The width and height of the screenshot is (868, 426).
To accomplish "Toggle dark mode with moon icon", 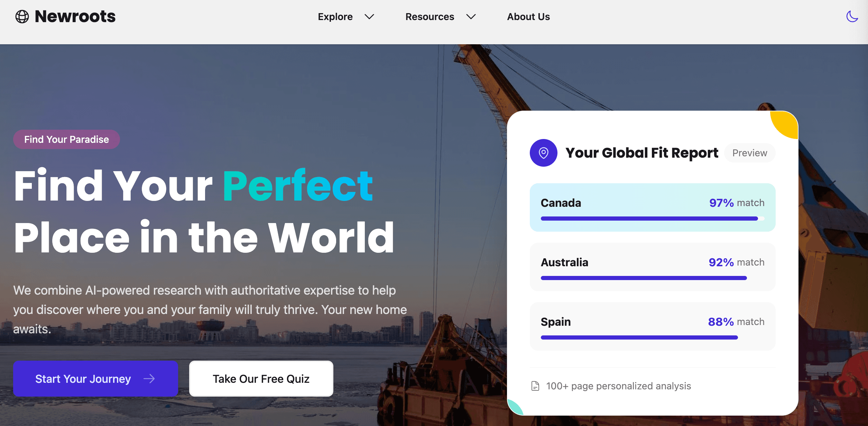I will 852,16.
